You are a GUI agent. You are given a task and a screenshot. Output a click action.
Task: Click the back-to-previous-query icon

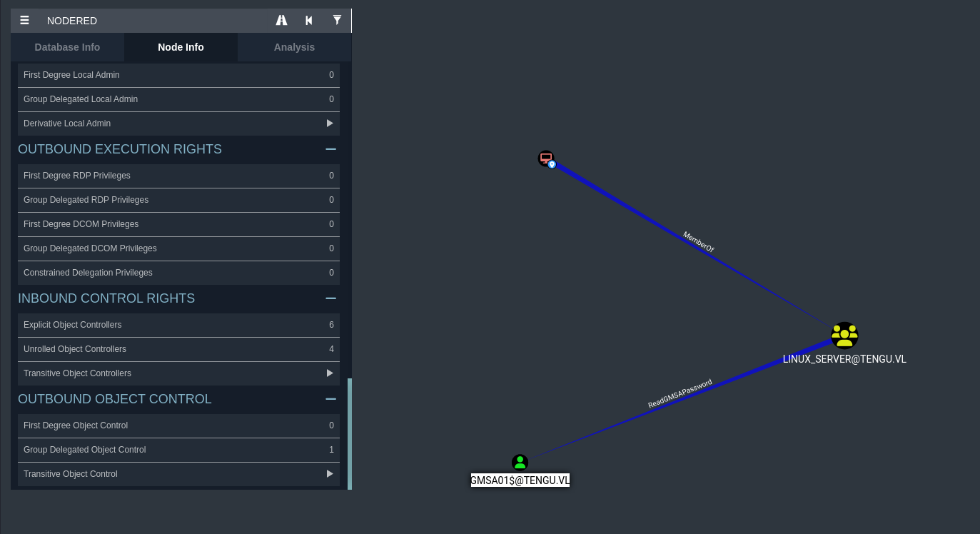pos(309,21)
